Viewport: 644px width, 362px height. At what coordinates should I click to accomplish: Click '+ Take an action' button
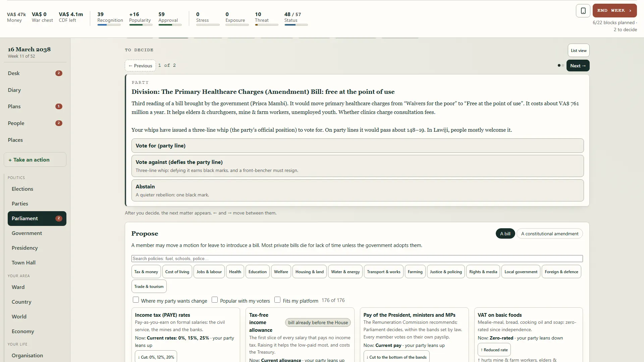(x=35, y=160)
